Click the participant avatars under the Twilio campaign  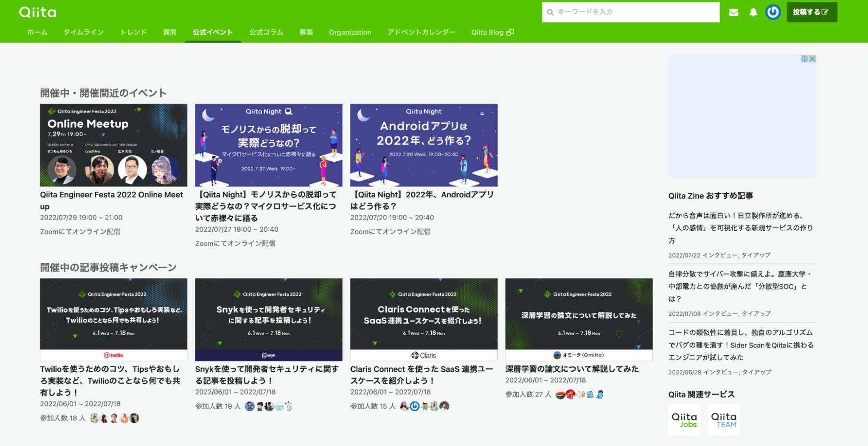tap(114, 418)
